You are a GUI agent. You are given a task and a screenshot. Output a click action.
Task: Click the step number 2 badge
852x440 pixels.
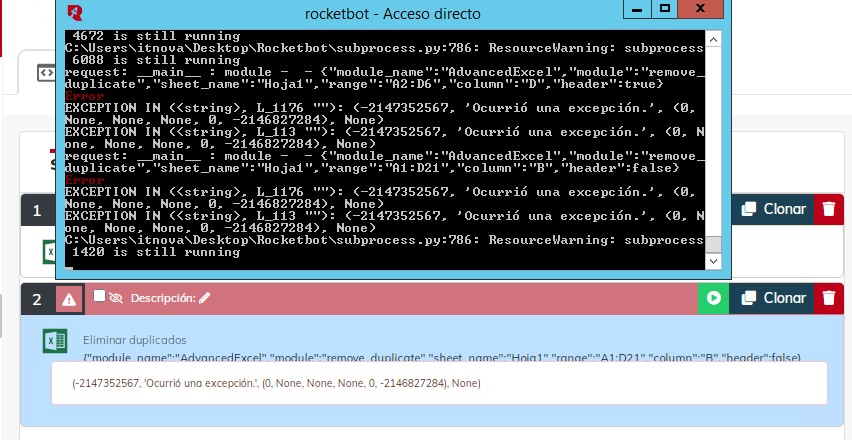37,298
